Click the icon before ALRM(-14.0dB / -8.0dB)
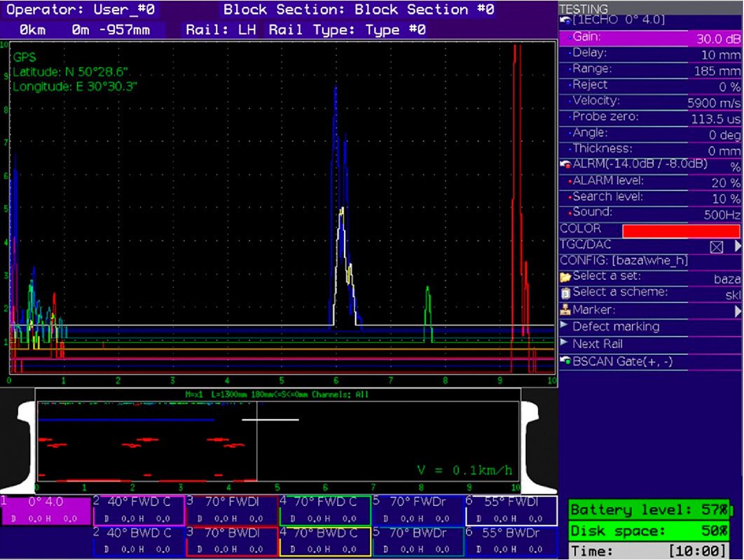 565,164
